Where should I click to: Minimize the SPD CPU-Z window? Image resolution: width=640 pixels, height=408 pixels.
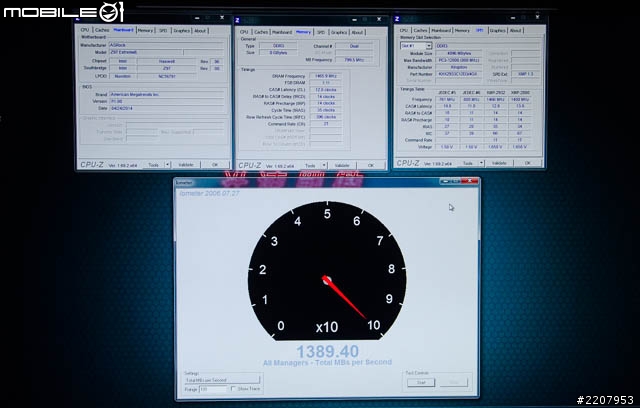click(x=513, y=18)
